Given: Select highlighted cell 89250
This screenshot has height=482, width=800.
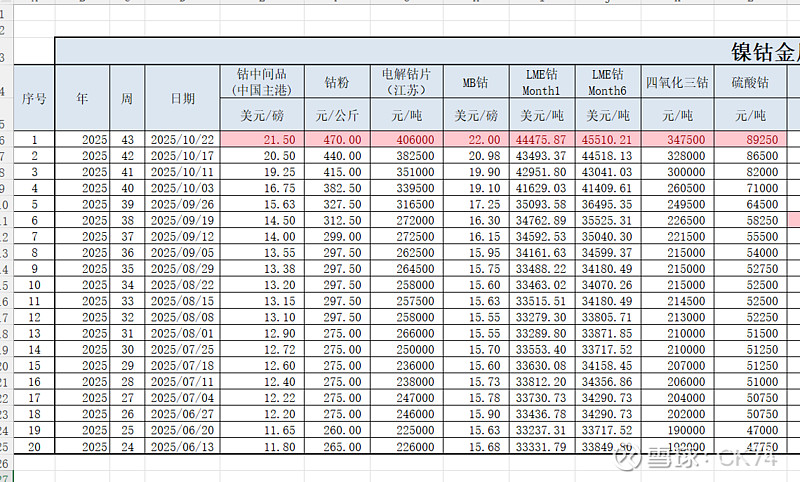Looking at the screenshot, I should pos(750,139).
